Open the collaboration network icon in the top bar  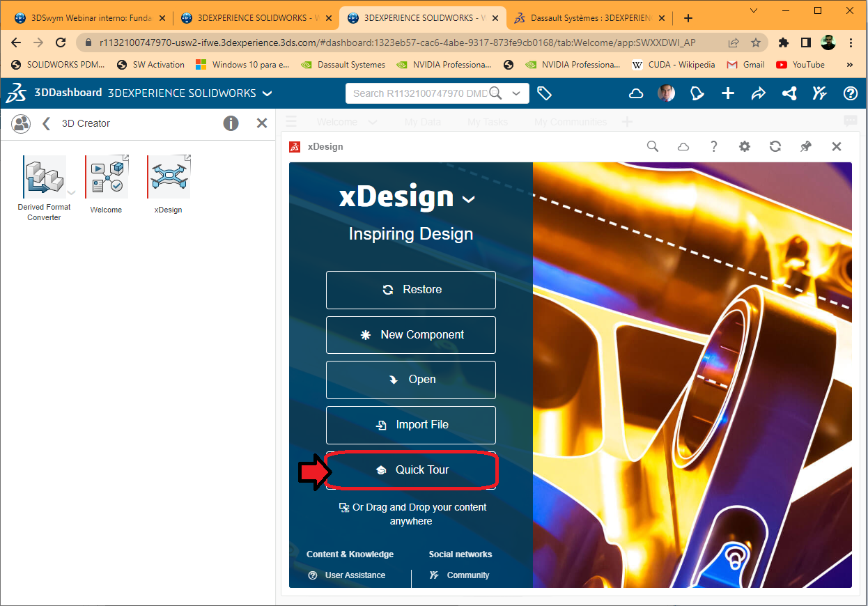(789, 93)
